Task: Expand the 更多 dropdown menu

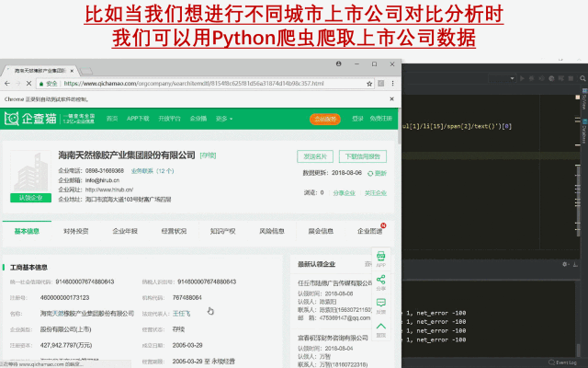Action: pyautogui.click(x=224, y=119)
